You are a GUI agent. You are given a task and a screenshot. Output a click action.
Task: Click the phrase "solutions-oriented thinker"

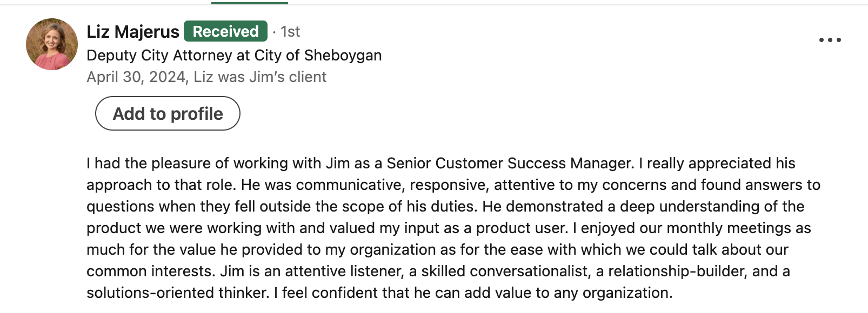(x=177, y=292)
